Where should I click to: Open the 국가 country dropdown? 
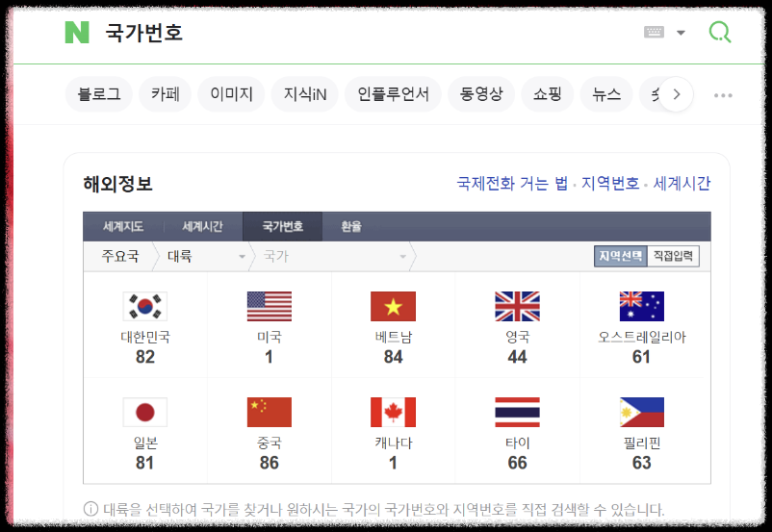point(334,257)
